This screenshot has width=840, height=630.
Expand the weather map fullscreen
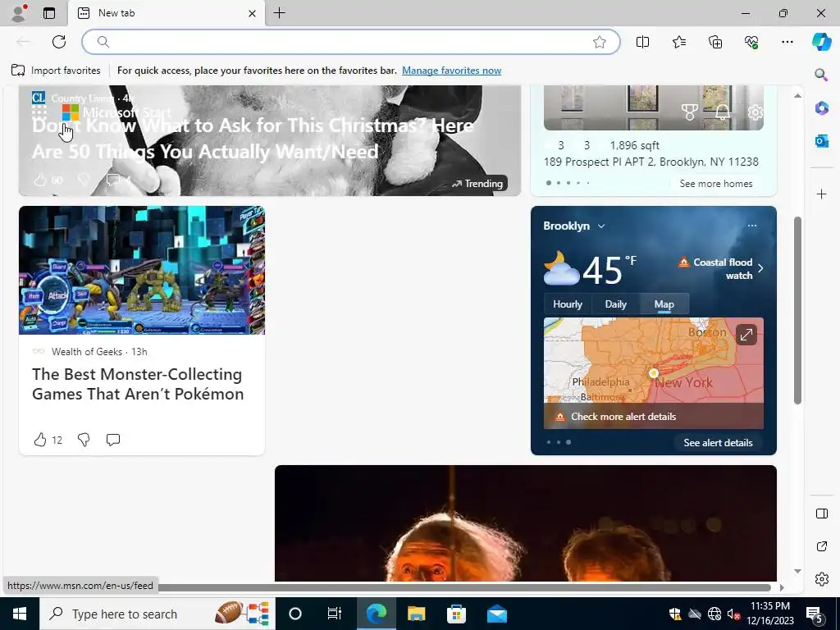tap(746, 336)
